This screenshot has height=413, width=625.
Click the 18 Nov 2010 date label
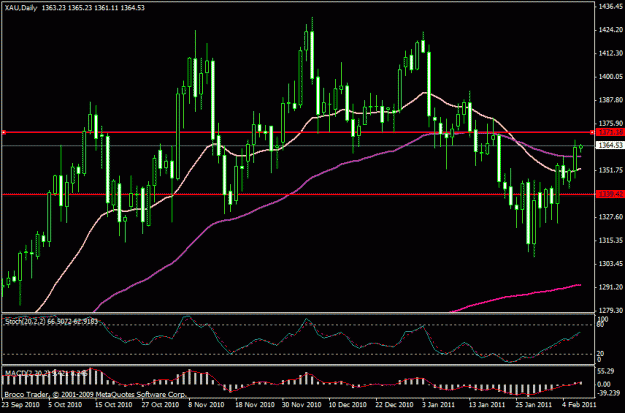[x=254, y=405]
